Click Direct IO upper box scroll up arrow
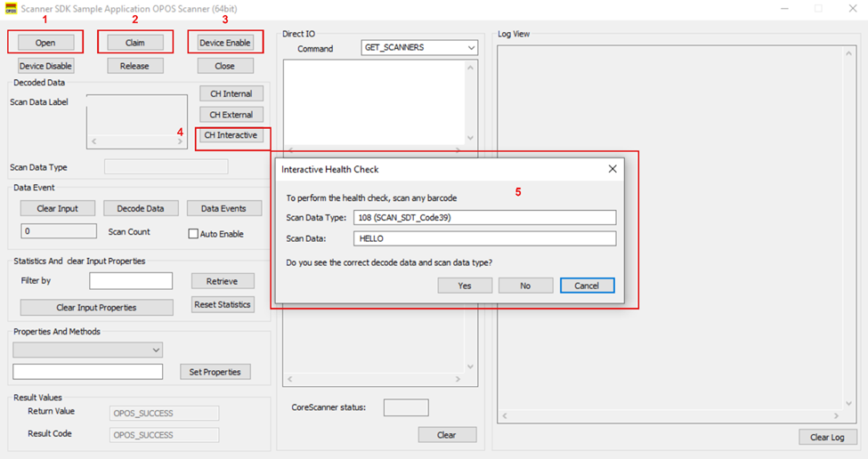Image resolution: width=868 pixels, height=459 pixels. click(470, 68)
